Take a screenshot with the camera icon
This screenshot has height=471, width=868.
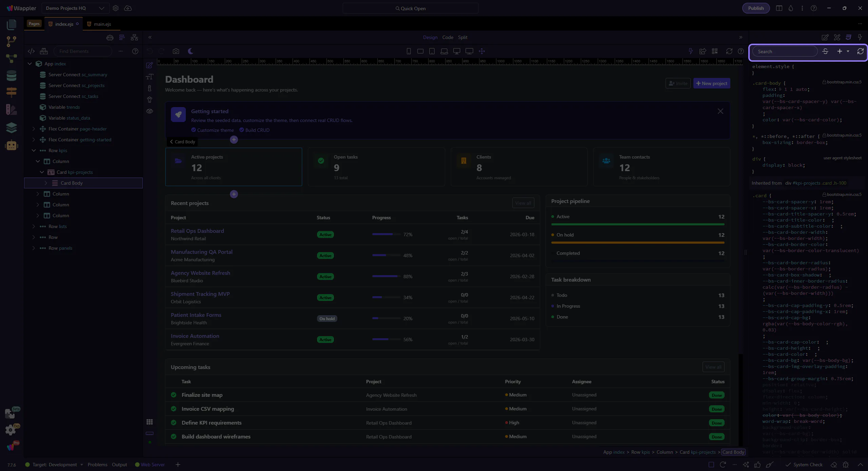[176, 51]
